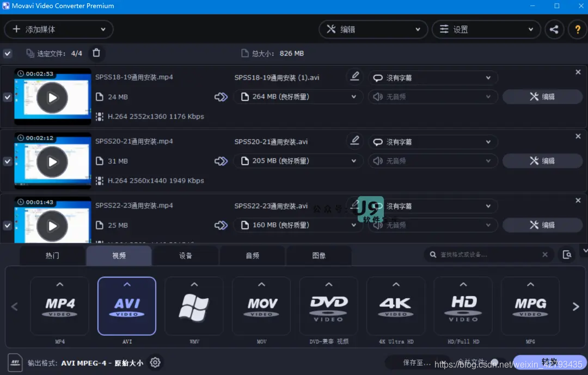Uncheck the SPSS18-19通用安装.mp4 file checkbox
The width and height of the screenshot is (588, 375).
8,97
